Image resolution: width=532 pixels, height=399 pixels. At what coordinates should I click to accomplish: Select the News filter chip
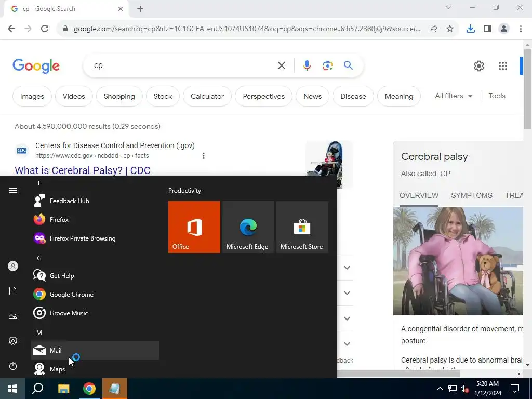tap(312, 96)
